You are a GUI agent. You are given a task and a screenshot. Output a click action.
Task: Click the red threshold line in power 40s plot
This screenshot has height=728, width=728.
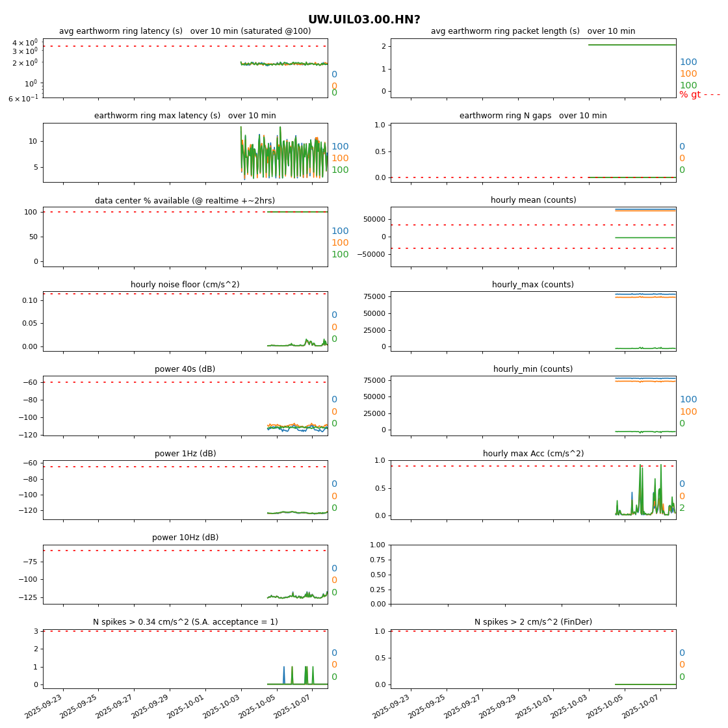[x=162, y=382]
